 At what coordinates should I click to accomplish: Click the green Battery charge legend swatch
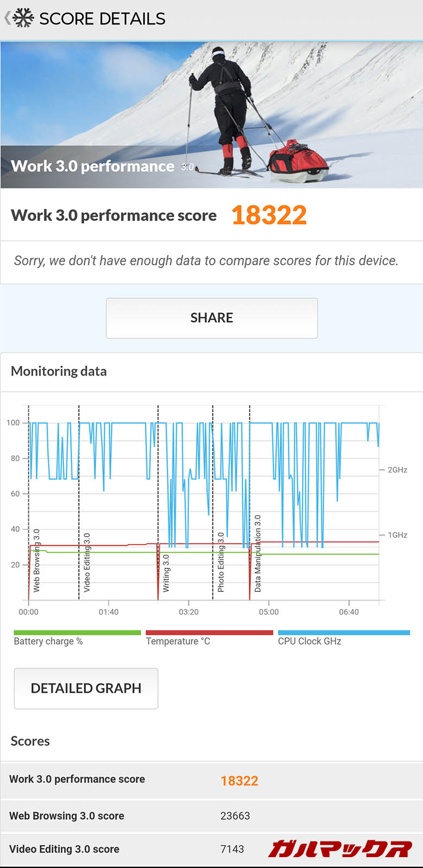click(x=77, y=633)
